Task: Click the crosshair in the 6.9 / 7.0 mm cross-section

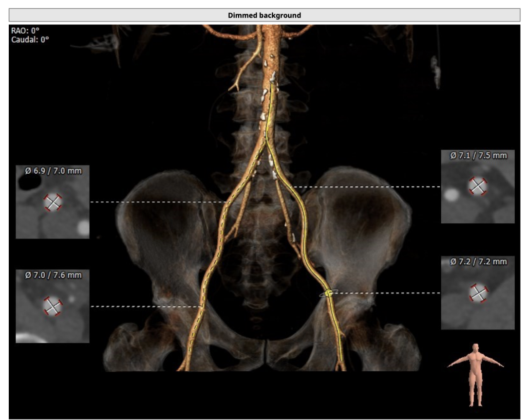Action: [53, 202]
